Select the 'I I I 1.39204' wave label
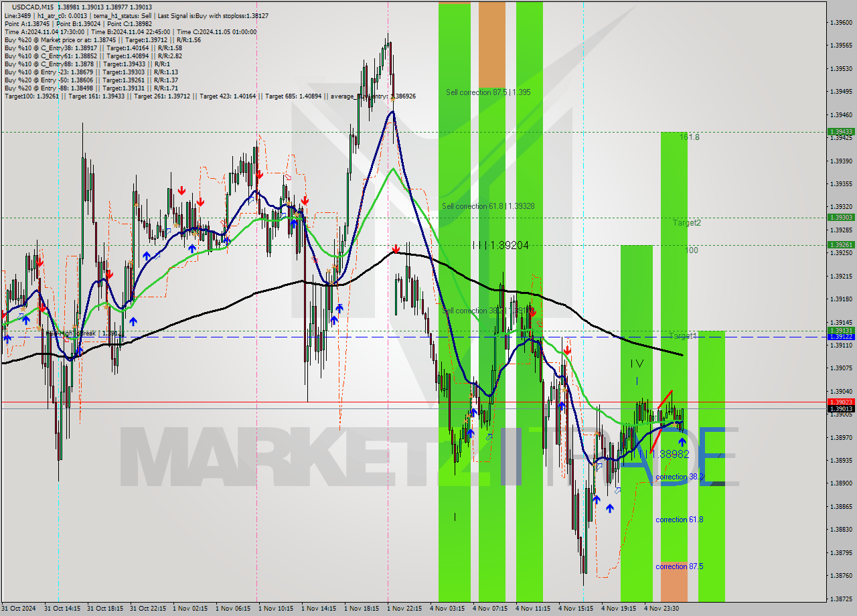857x616 pixels. tap(500, 246)
